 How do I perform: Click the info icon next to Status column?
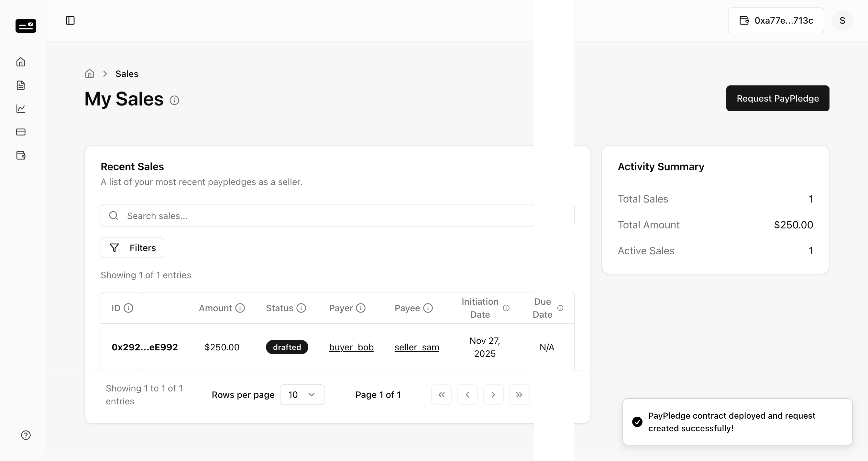point(301,308)
